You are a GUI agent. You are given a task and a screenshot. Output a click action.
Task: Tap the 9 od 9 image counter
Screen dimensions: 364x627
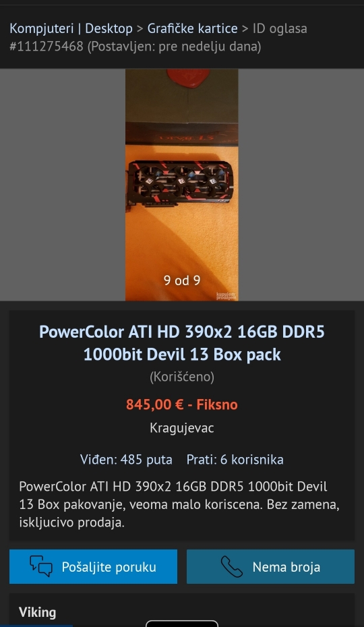coord(181,280)
